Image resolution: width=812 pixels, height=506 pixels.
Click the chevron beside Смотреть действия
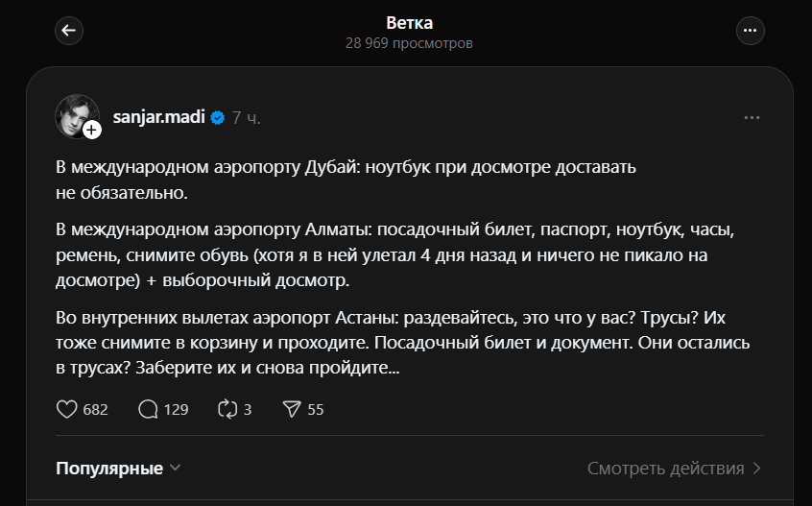757,469
